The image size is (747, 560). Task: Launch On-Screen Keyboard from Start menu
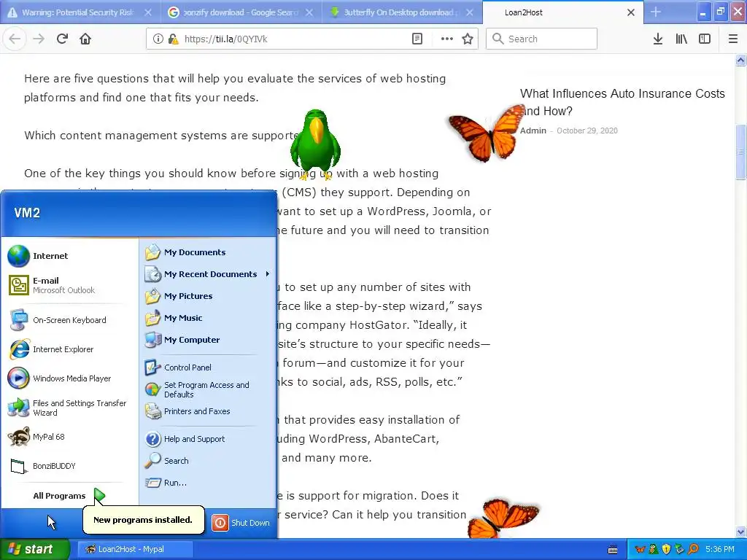pyautogui.click(x=69, y=320)
